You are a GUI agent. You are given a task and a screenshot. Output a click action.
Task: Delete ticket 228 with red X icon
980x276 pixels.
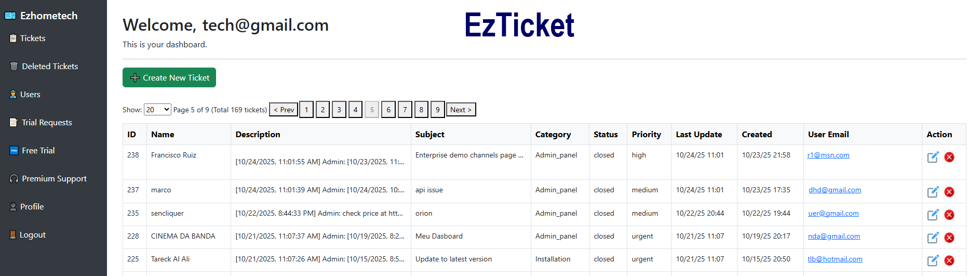pyautogui.click(x=949, y=238)
